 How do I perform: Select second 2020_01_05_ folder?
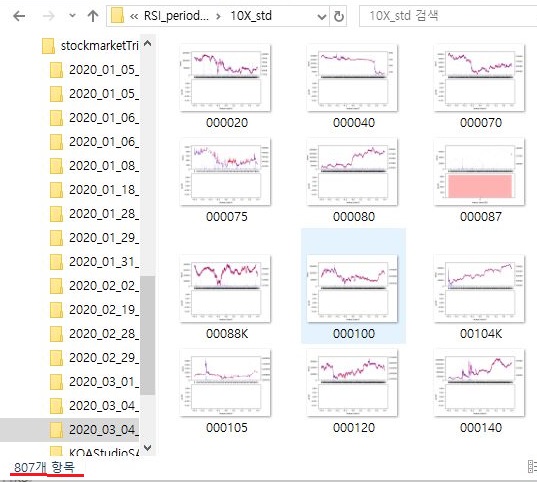click(x=94, y=94)
